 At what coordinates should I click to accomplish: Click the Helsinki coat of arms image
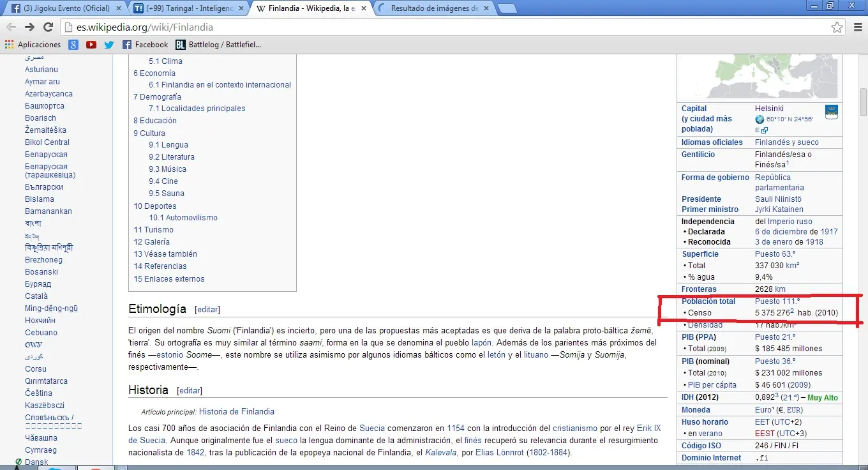[831, 112]
